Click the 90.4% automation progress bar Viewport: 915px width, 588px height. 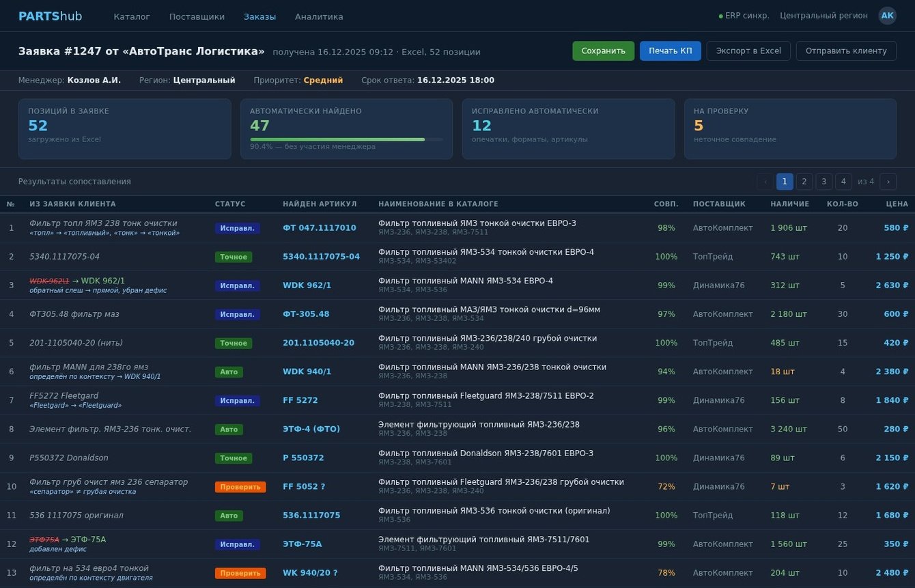point(346,139)
